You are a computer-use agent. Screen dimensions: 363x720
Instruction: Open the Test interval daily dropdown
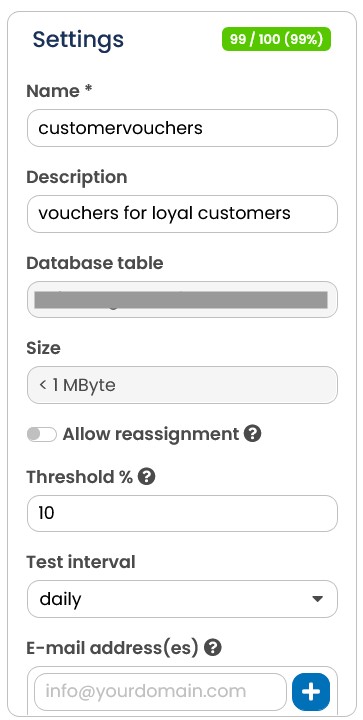tap(182, 599)
